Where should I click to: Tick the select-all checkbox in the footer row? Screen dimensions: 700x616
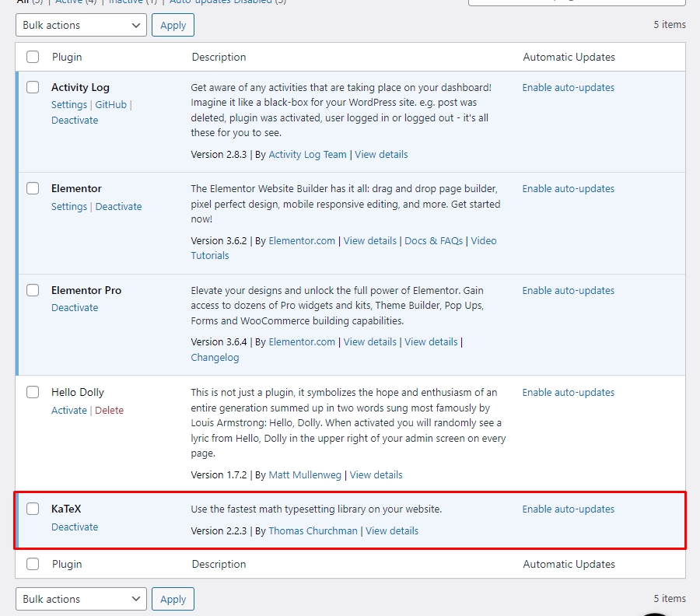pyautogui.click(x=33, y=564)
